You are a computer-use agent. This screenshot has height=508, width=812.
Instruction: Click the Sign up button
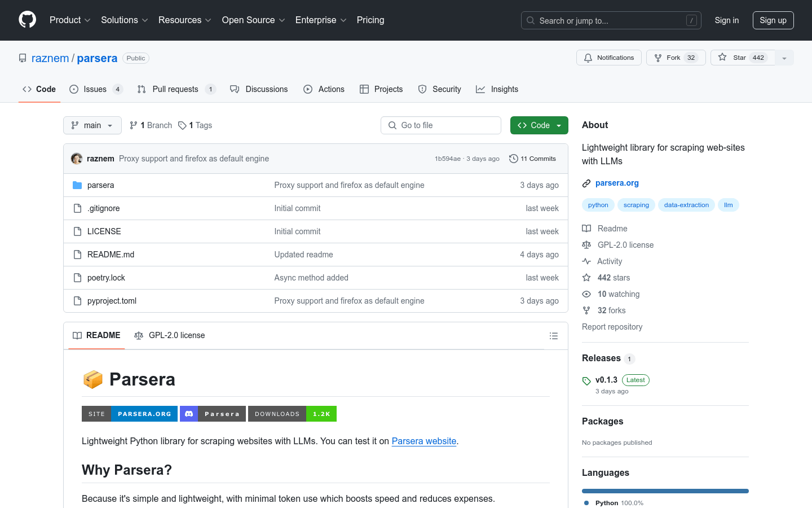773,20
